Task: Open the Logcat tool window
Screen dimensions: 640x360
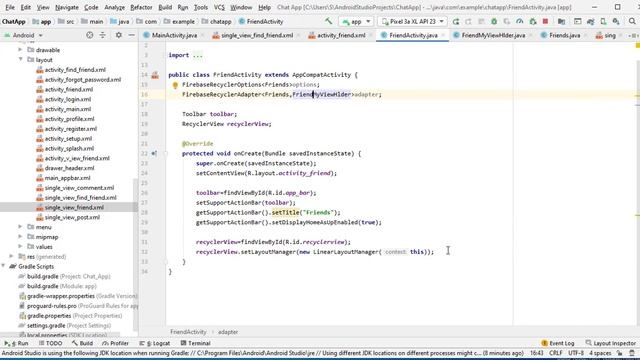Action: (x=155, y=343)
